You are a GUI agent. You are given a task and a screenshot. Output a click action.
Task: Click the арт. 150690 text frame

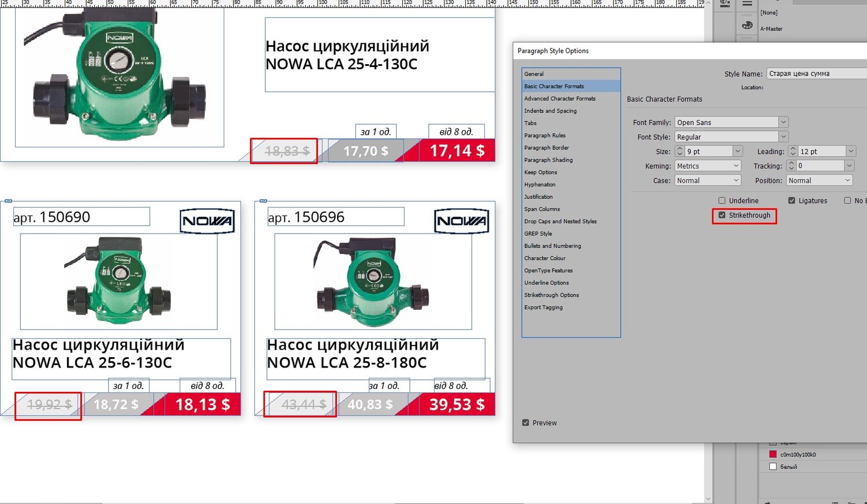[x=81, y=217]
